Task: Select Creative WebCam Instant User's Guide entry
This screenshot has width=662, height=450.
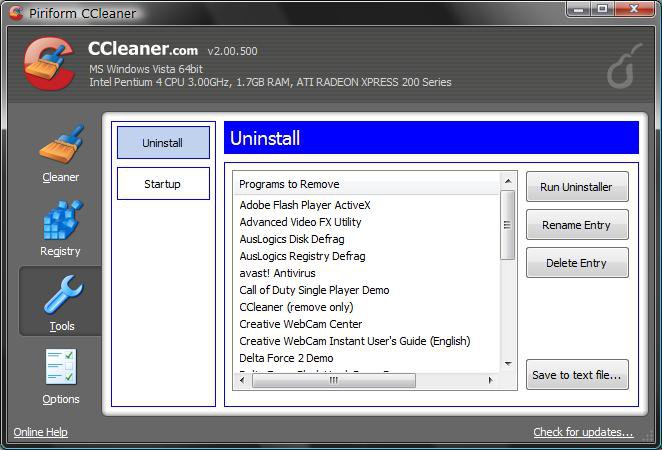Action: point(355,341)
